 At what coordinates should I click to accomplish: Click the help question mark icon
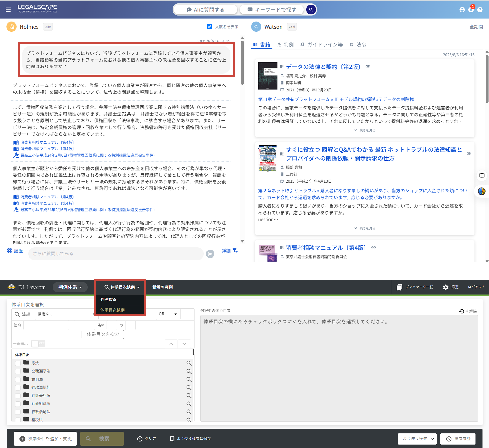pyautogui.click(x=480, y=10)
